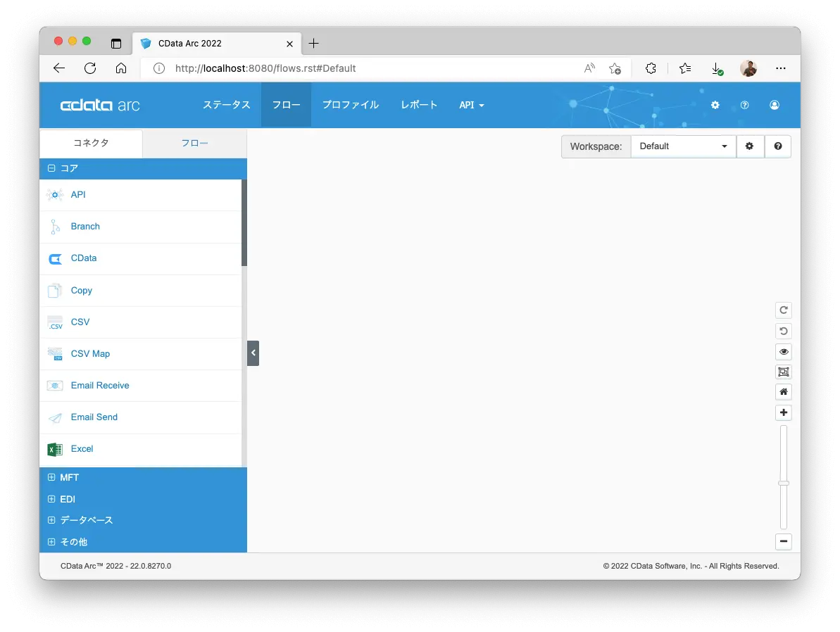Click the workspace help question mark icon
840x632 pixels.
(x=778, y=146)
